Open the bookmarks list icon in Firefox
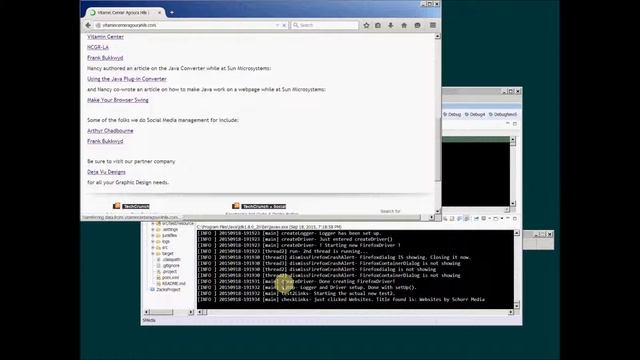This screenshot has height=360, width=640. [378, 25]
